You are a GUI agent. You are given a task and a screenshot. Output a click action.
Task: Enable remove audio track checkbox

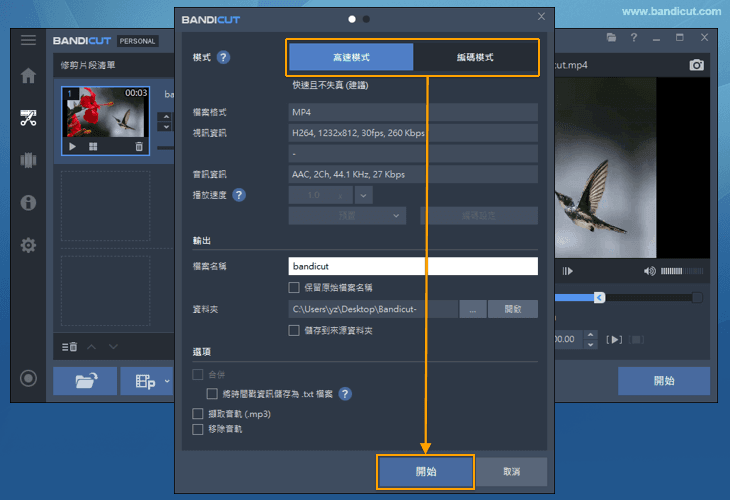click(x=198, y=429)
